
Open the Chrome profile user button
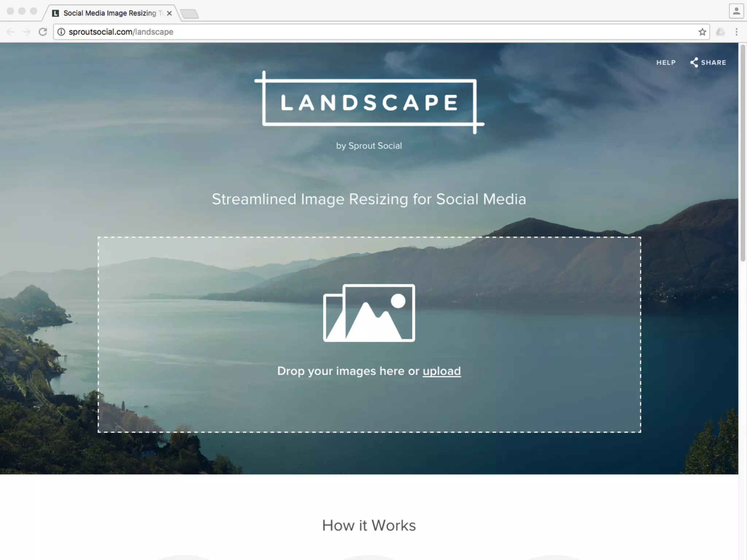(736, 11)
